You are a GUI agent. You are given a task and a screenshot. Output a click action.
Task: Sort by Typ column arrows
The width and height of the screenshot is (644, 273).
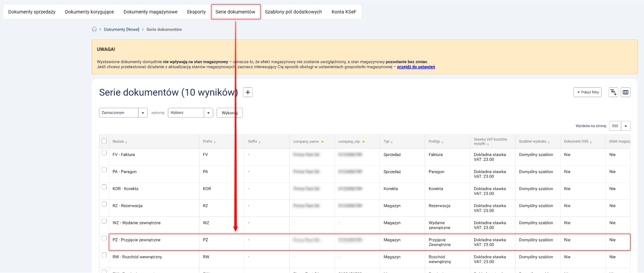392,142
